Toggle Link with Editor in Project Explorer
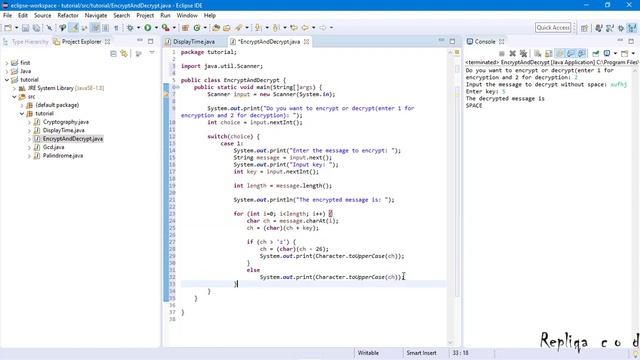Screen dimensions: 640x360 124,53
